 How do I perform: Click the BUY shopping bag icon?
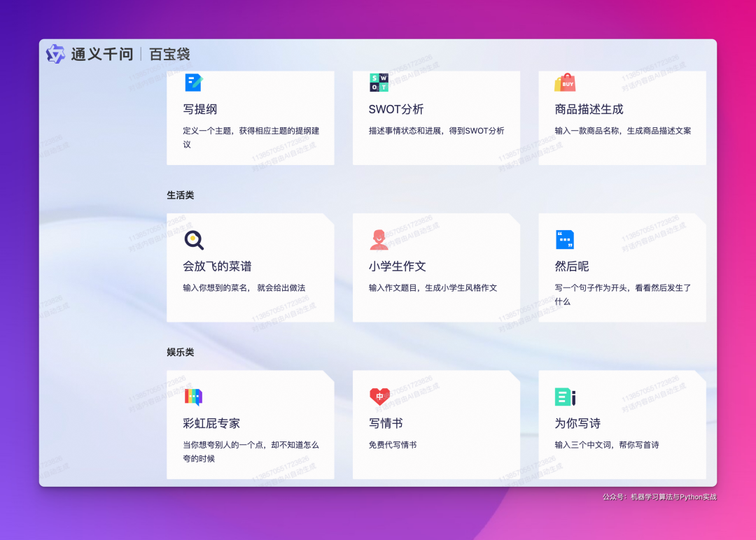click(565, 83)
